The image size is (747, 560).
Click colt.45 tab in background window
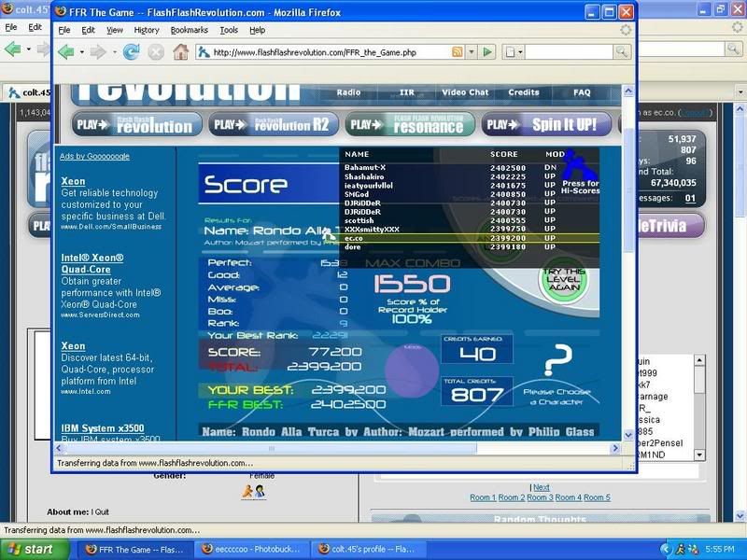(x=29, y=92)
